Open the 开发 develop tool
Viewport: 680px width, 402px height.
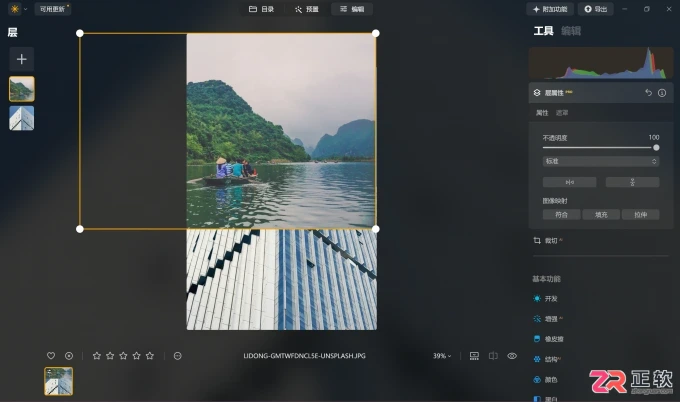coord(546,298)
